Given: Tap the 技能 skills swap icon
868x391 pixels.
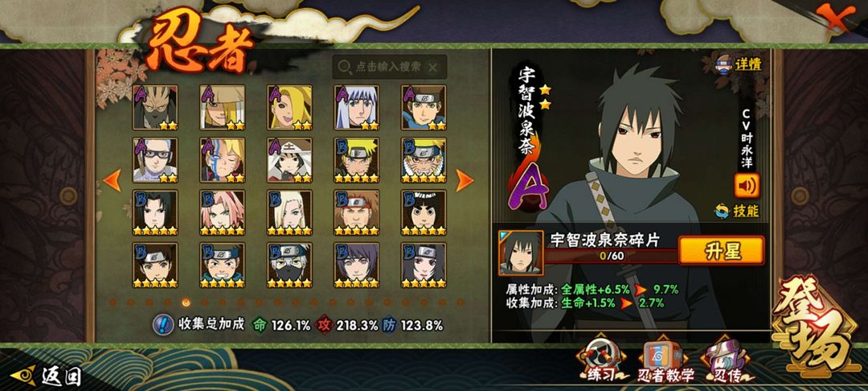Looking at the screenshot, I should (x=737, y=211).
